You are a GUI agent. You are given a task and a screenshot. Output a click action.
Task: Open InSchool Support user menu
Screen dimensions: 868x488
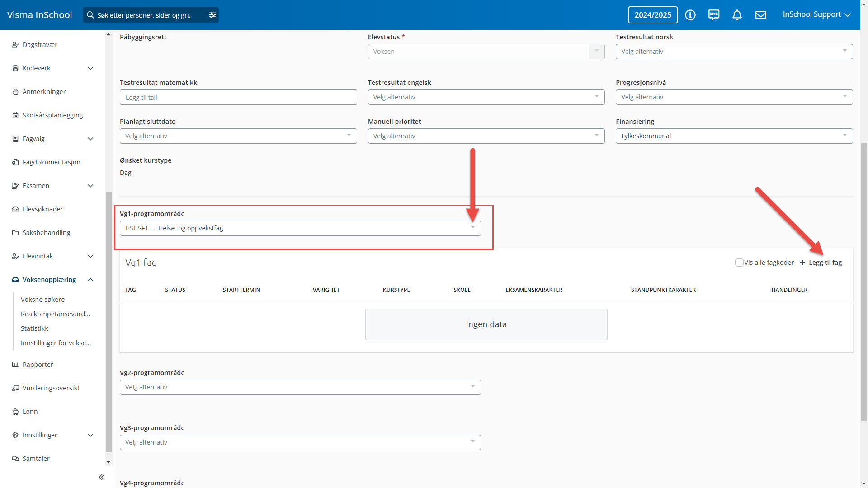coord(816,14)
